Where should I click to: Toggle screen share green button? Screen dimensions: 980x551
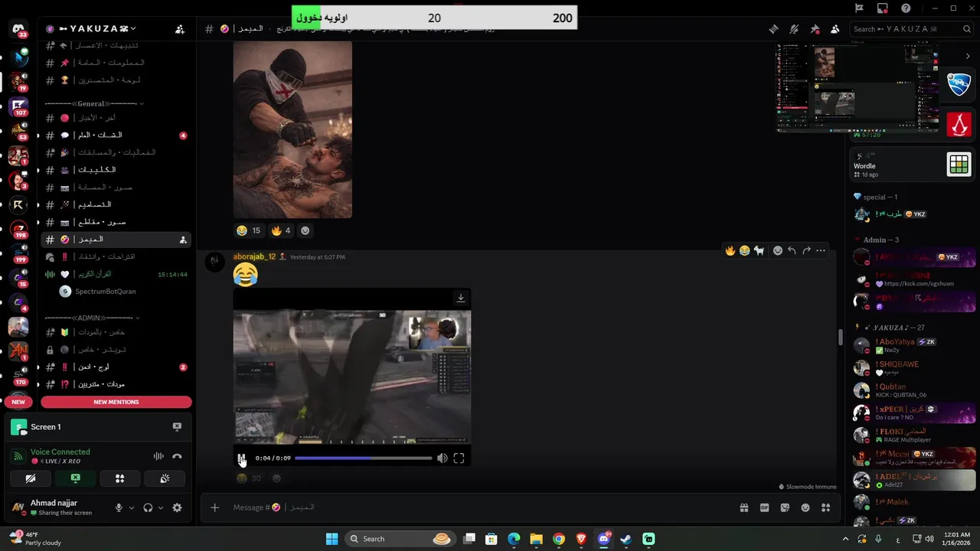(x=75, y=478)
